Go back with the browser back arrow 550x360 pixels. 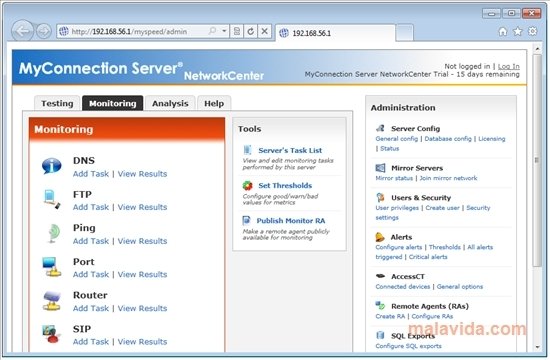22,31
